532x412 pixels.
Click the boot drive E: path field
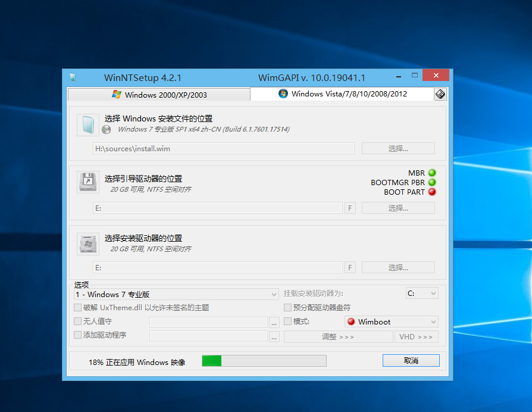[217, 208]
